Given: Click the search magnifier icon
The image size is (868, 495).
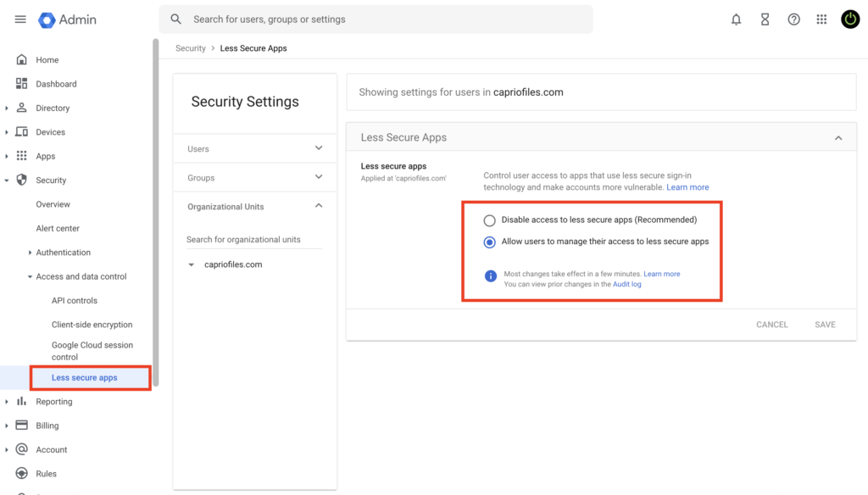Looking at the screenshot, I should click(x=175, y=19).
